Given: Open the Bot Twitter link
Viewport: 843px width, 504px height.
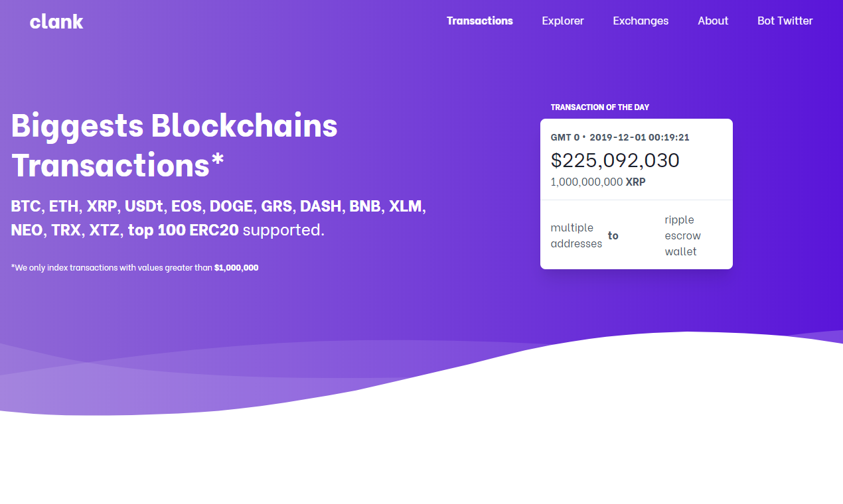Looking at the screenshot, I should click(785, 21).
